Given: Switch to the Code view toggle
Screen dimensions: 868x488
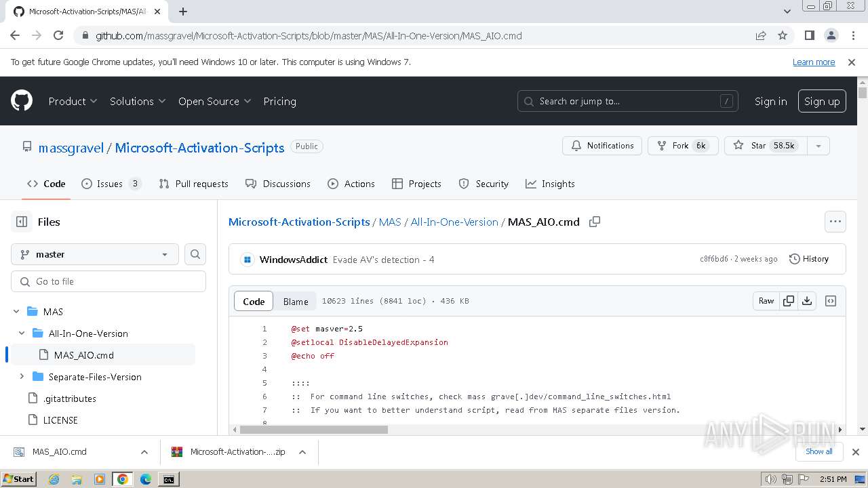Looking at the screenshot, I should (254, 302).
